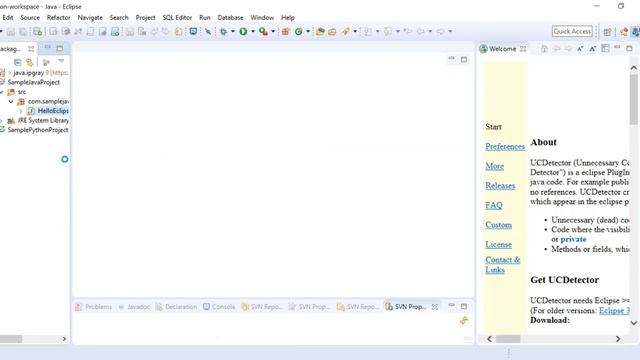Open the Custom link
This screenshot has height=360, width=640.
pyautogui.click(x=498, y=225)
